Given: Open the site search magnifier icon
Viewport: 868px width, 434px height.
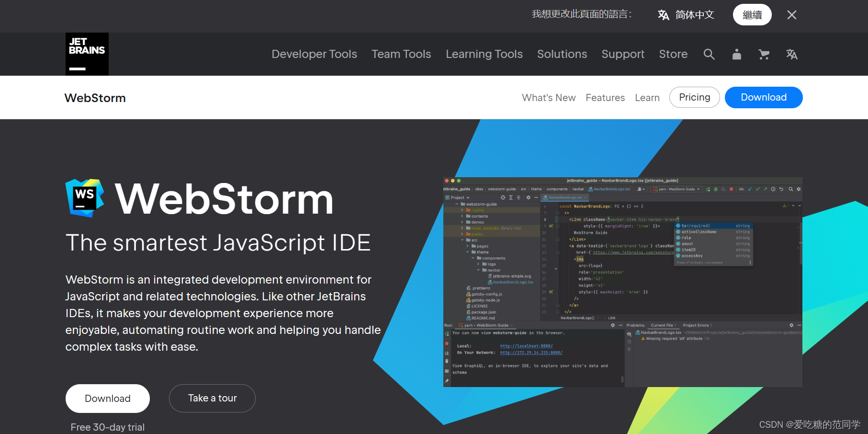Looking at the screenshot, I should point(709,55).
